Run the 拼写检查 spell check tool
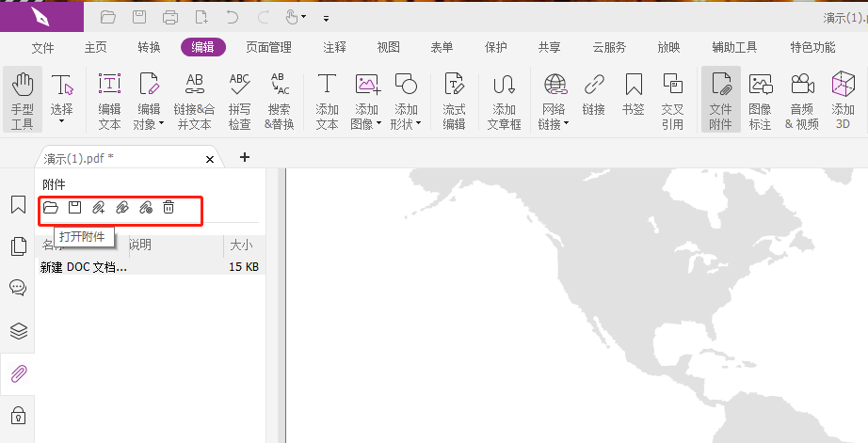Screen dimensions: 868x443 point(240,101)
